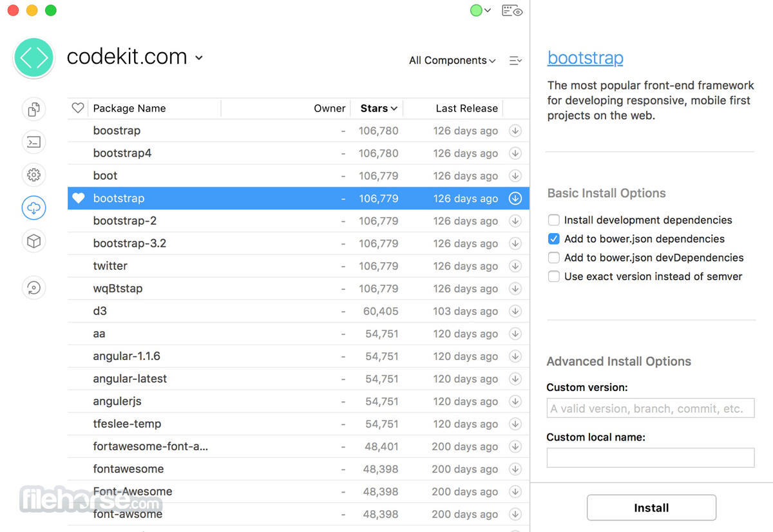Viewport: 773px width, 532px height.
Task: Click download arrow for bootstrap4 row
Action: coord(515,153)
